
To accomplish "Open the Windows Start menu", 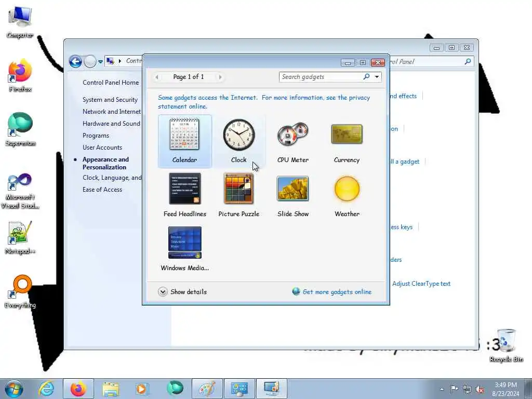I will (x=14, y=389).
